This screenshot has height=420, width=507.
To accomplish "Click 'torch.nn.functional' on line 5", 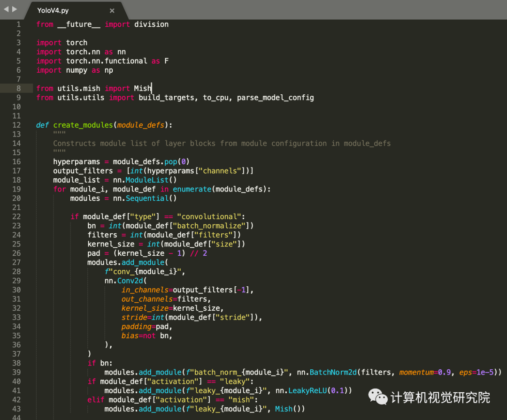I will (x=107, y=61).
